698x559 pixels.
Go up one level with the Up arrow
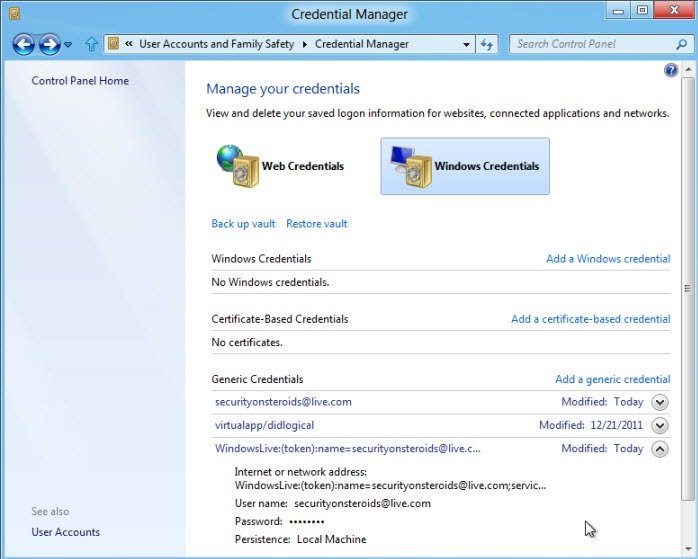91,44
